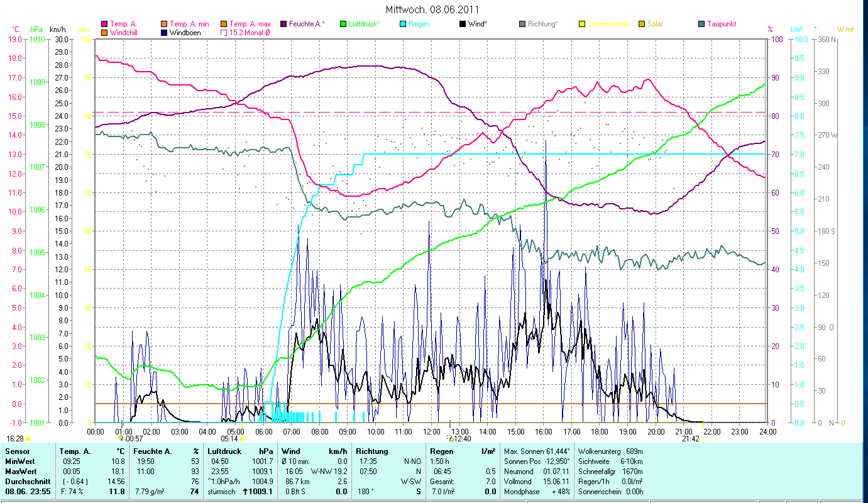
Task: Click the yellow Sonnenschein legend swatch
Action: click(582, 24)
